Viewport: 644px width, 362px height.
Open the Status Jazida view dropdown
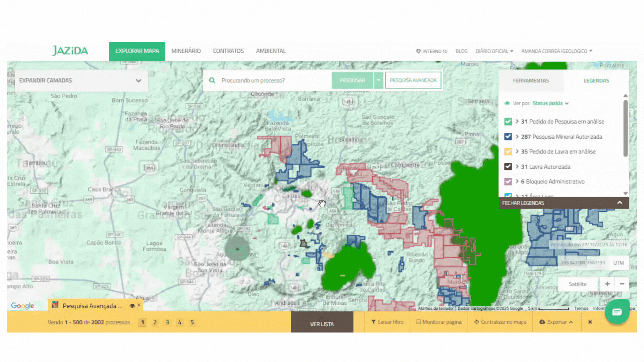pyautogui.click(x=550, y=103)
